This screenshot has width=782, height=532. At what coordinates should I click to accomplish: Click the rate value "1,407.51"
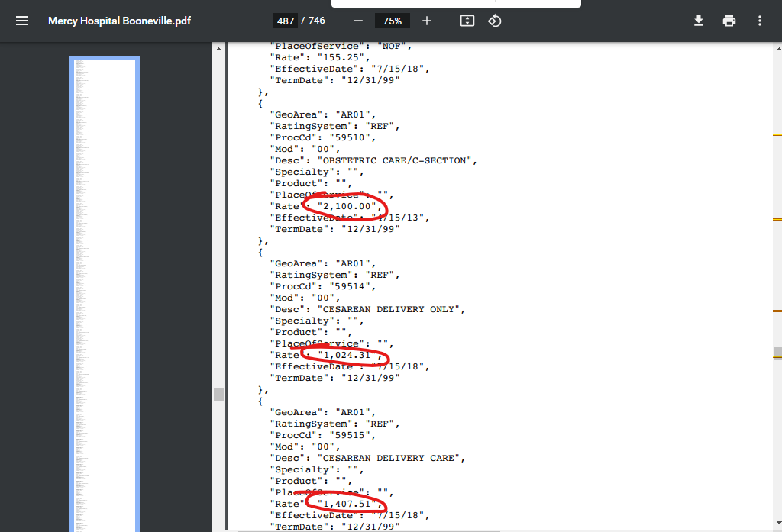[347, 504]
